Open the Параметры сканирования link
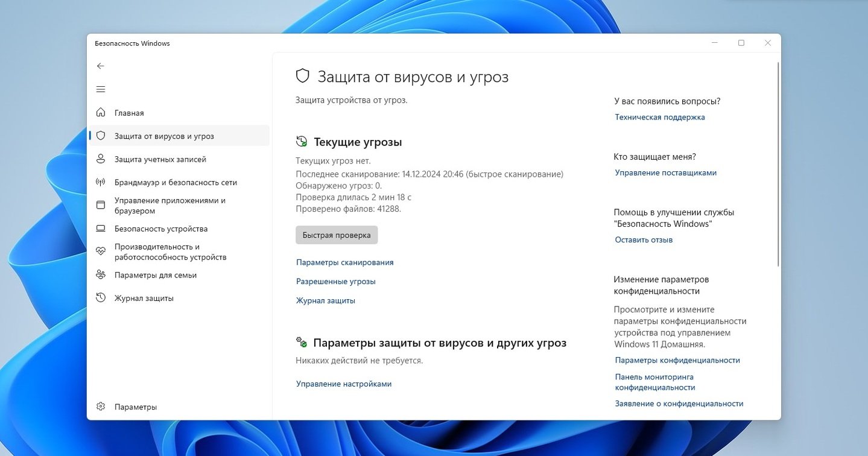 coord(344,262)
